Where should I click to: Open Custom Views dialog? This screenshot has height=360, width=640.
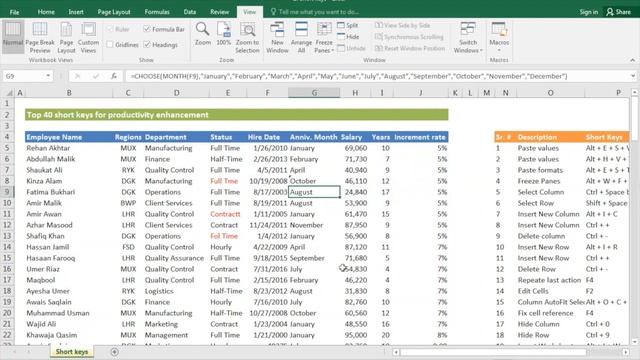[88, 37]
